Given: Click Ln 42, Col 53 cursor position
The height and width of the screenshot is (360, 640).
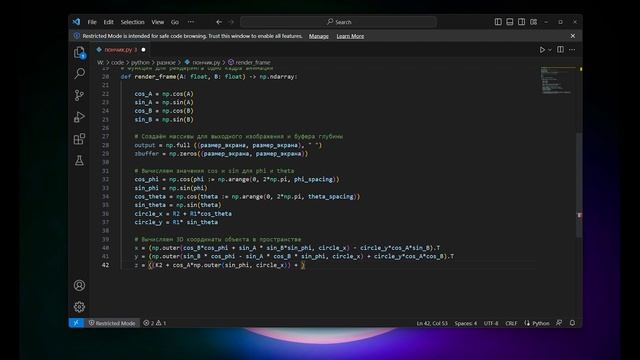Looking at the screenshot, I should [x=432, y=323].
